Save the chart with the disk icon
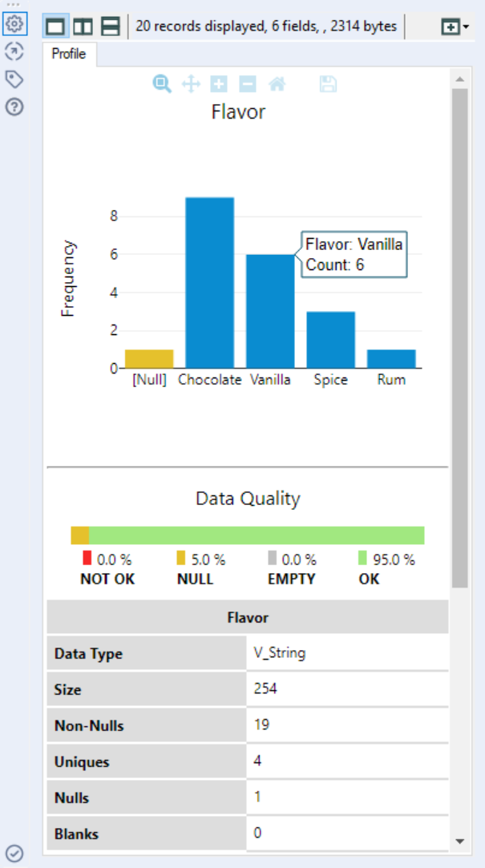 (x=327, y=83)
